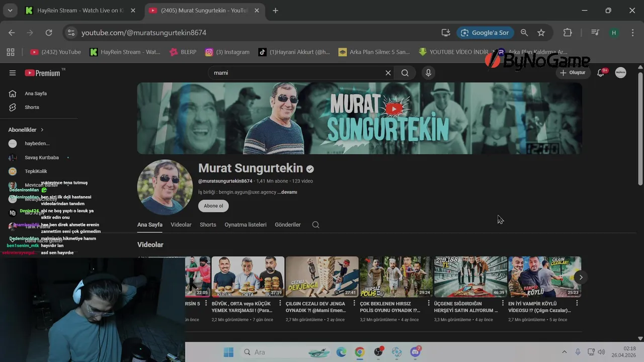
Task: Open the (3) Instagram bookmark
Action: tap(227, 52)
